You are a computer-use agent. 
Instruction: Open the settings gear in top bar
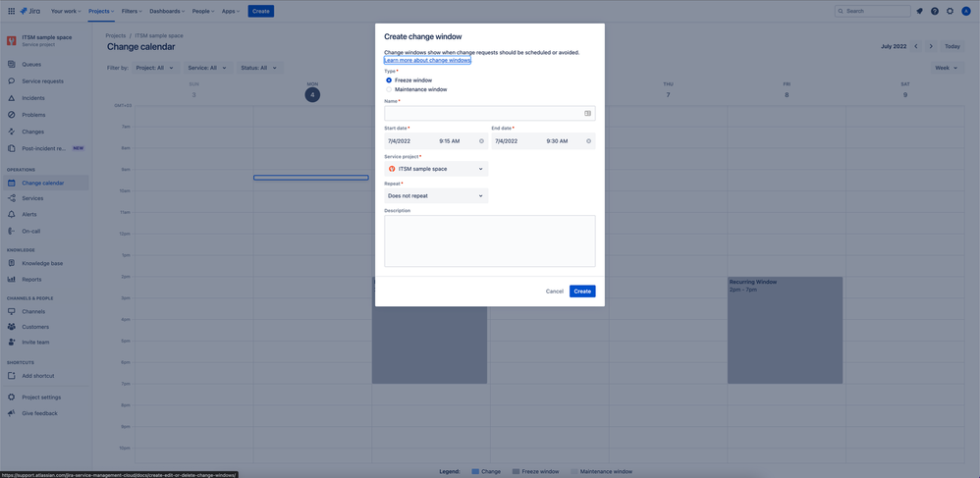(950, 11)
